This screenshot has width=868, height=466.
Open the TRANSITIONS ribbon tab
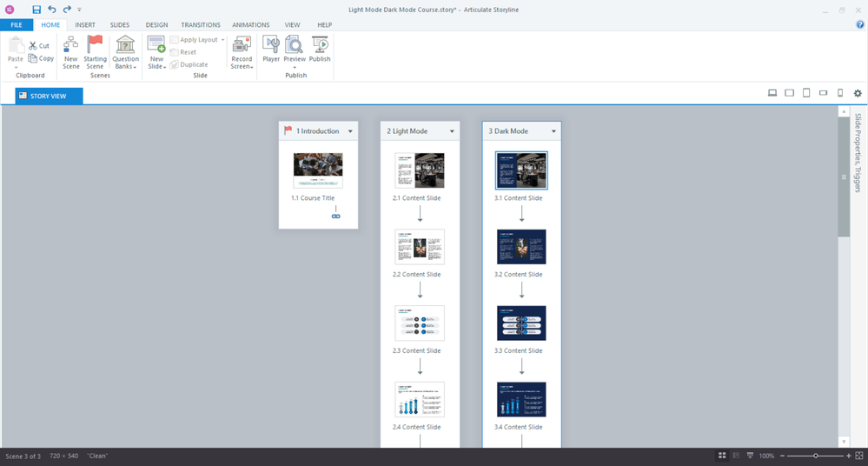click(x=201, y=25)
